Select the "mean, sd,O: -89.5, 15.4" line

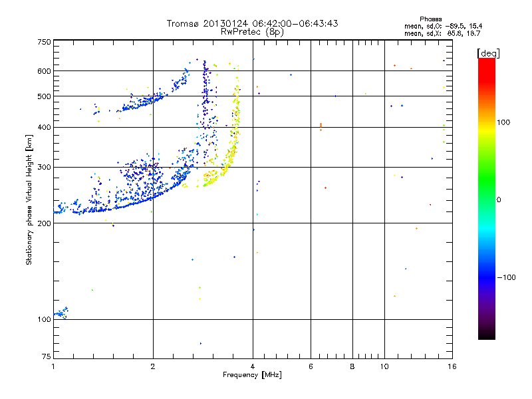click(443, 27)
